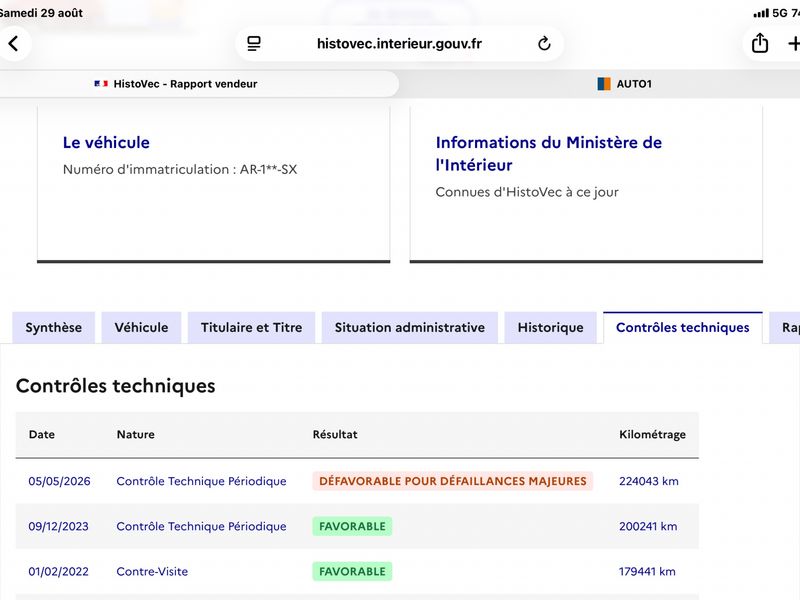
Task: Switch to the AUTO1 browser tab
Action: [624, 84]
